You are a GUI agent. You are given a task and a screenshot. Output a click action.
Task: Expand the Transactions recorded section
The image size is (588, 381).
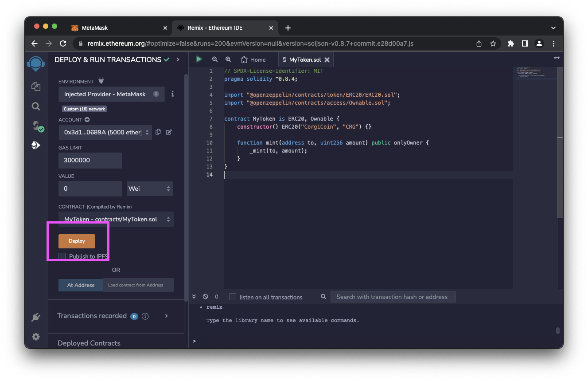167,316
